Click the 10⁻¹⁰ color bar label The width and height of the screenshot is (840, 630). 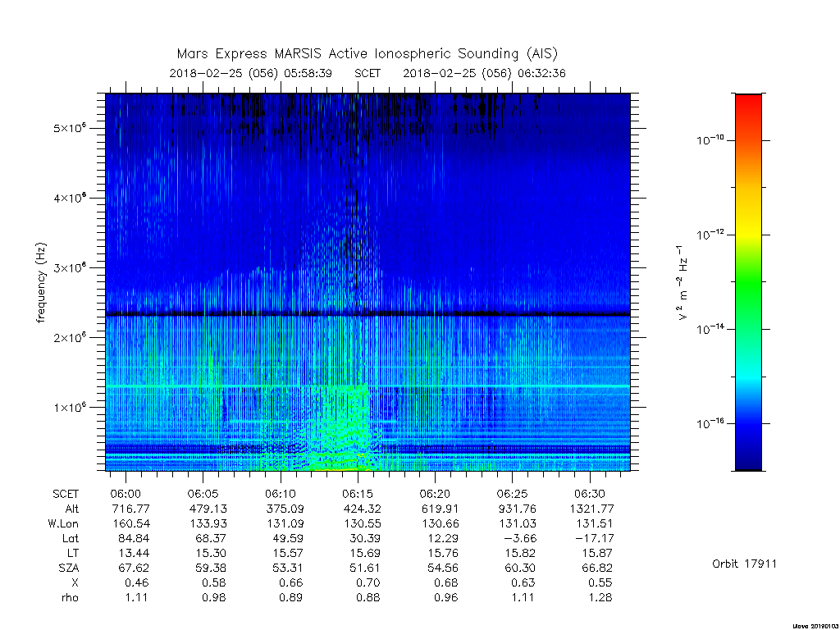tap(710, 139)
